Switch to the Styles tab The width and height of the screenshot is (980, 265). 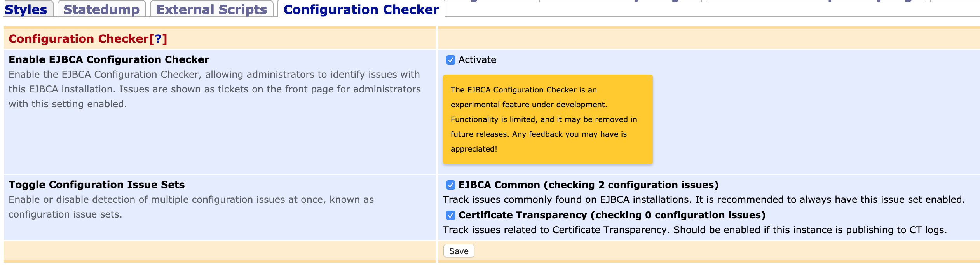pyautogui.click(x=26, y=10)
